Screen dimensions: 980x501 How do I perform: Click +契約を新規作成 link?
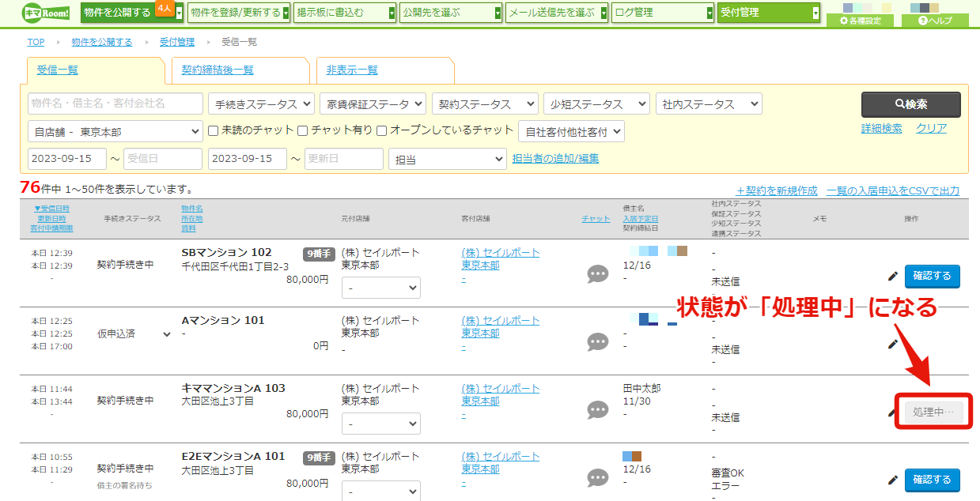(x=777, y=191)
